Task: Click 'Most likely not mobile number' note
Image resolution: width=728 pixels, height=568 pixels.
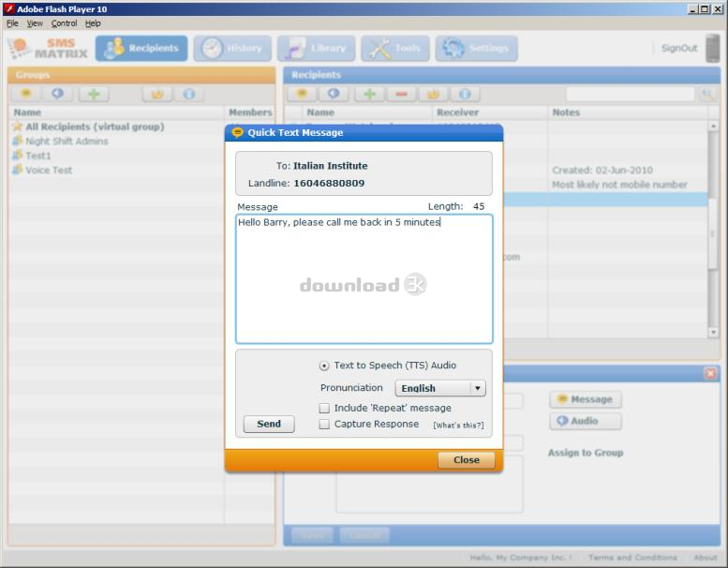Action: [x=619, y=185]
